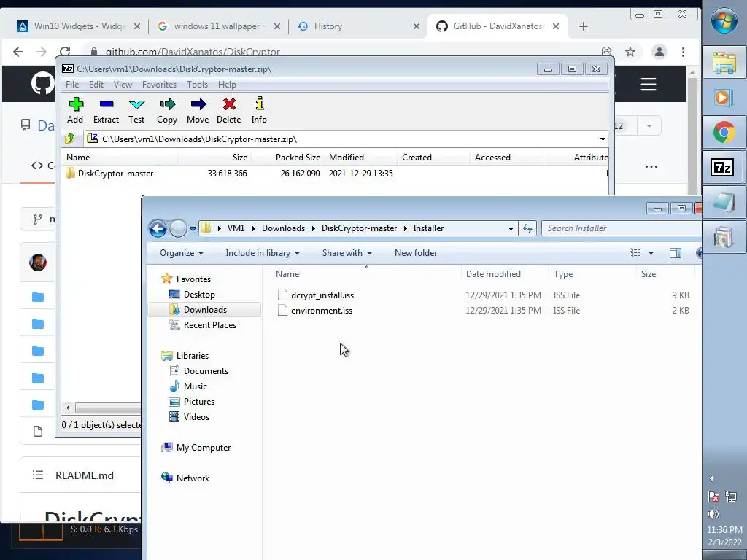Open Music library in sidebar

pyautogui.click(x=195, y=386)
